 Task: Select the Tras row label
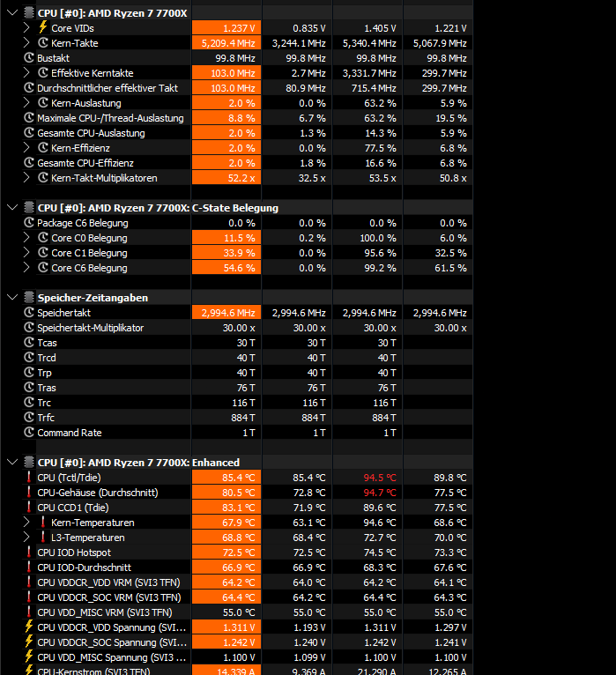click(x=47, y=388)
